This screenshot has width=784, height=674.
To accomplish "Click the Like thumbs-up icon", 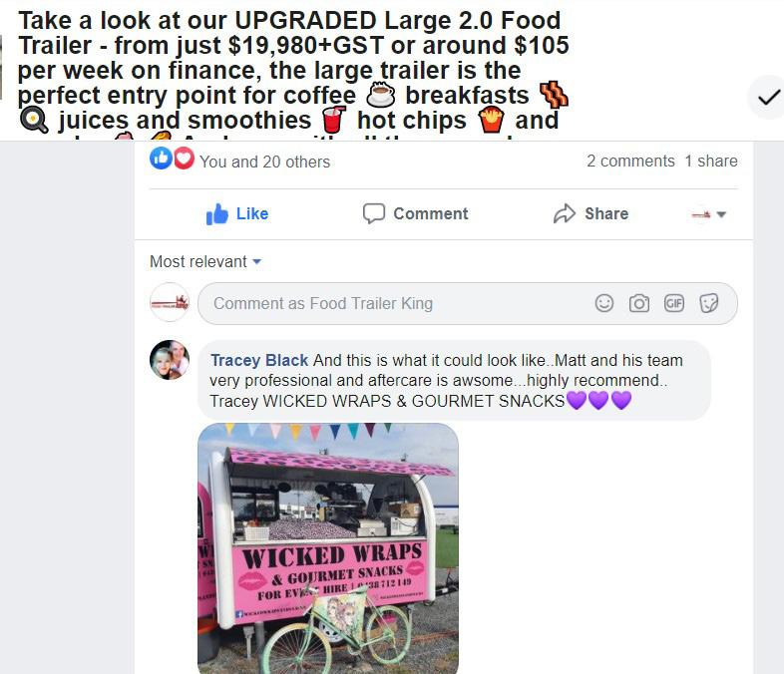I will 217,213.
